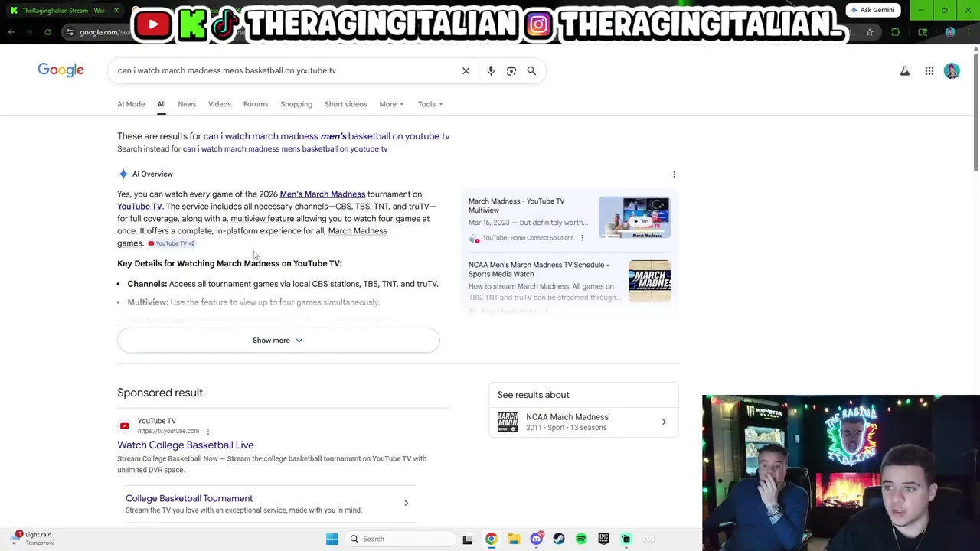
Task: Switch to Videos results tab
Action: click(x=220, y=104)
